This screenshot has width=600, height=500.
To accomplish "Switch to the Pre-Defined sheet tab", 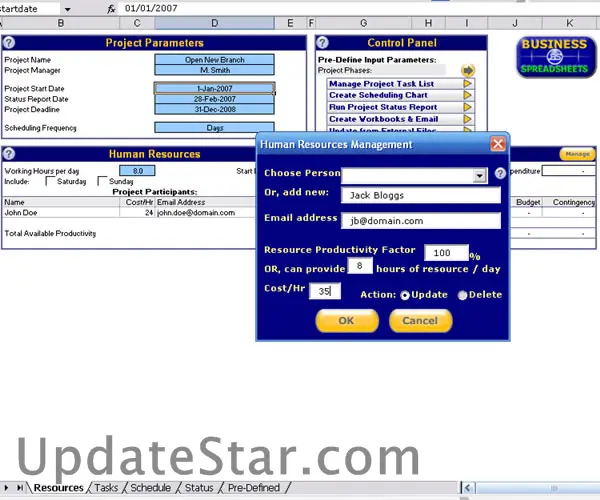I will click(254, 488).
